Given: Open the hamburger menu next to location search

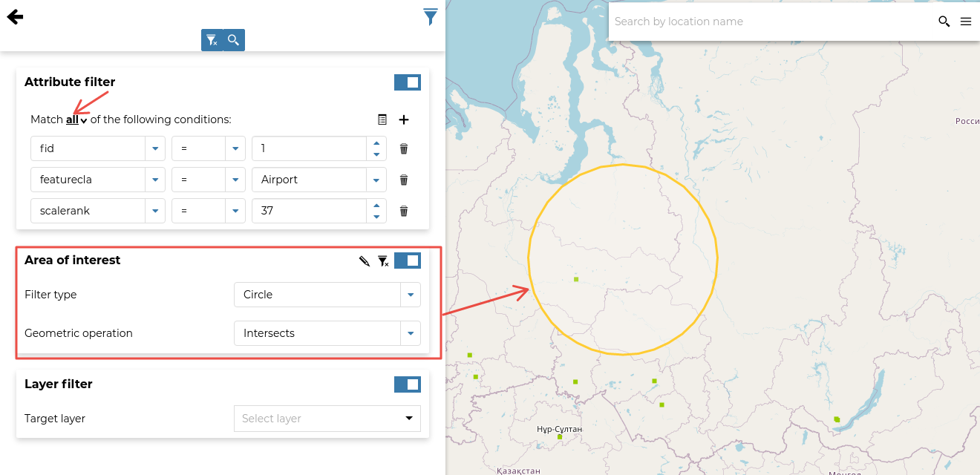Looking at the screenshot, I should [x=966, y=21].
